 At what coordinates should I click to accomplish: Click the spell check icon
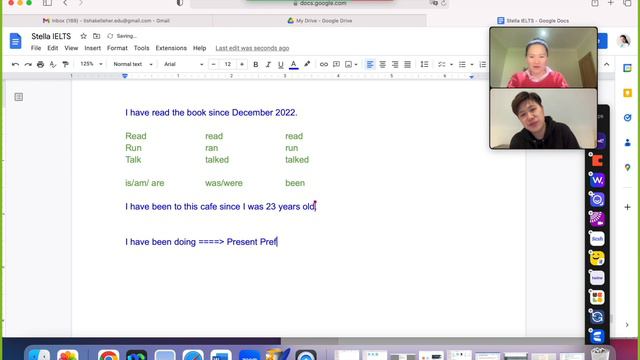coord(53,64)
